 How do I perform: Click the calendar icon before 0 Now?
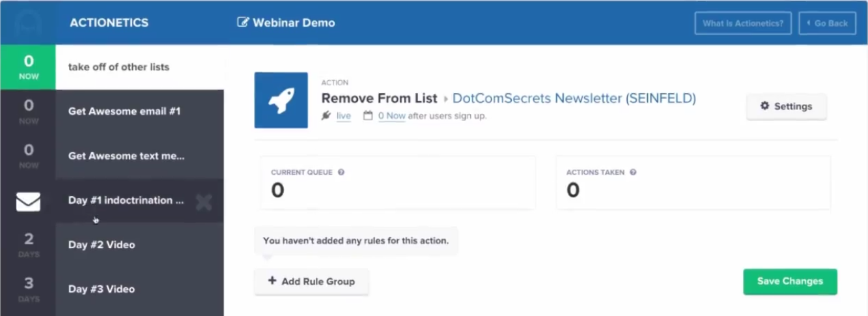coord(368,116)
